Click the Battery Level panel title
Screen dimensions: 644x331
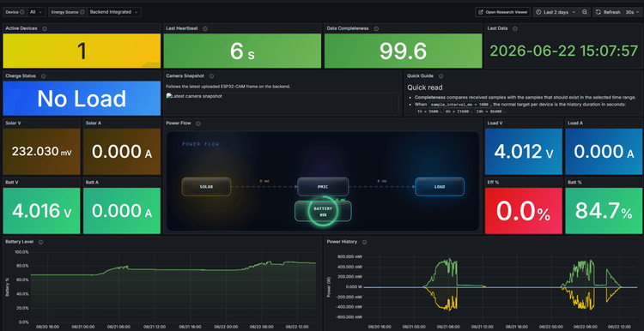click(19, 242)
